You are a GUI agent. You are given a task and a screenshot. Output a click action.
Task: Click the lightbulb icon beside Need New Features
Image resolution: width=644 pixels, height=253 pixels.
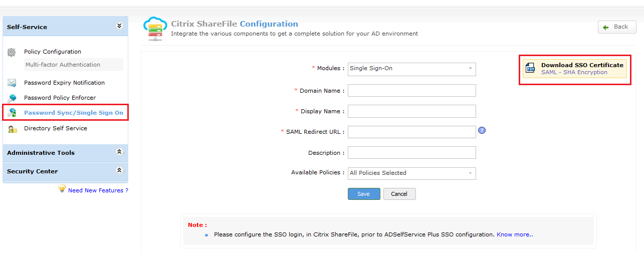(62, 189)
